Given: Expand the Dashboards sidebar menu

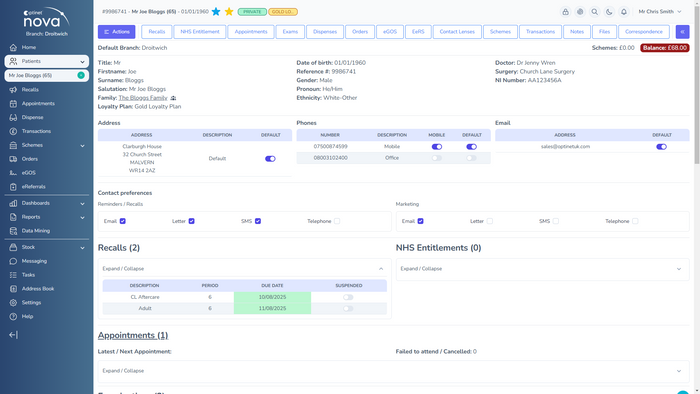Looking at the screenshot, I should point(82,203).
